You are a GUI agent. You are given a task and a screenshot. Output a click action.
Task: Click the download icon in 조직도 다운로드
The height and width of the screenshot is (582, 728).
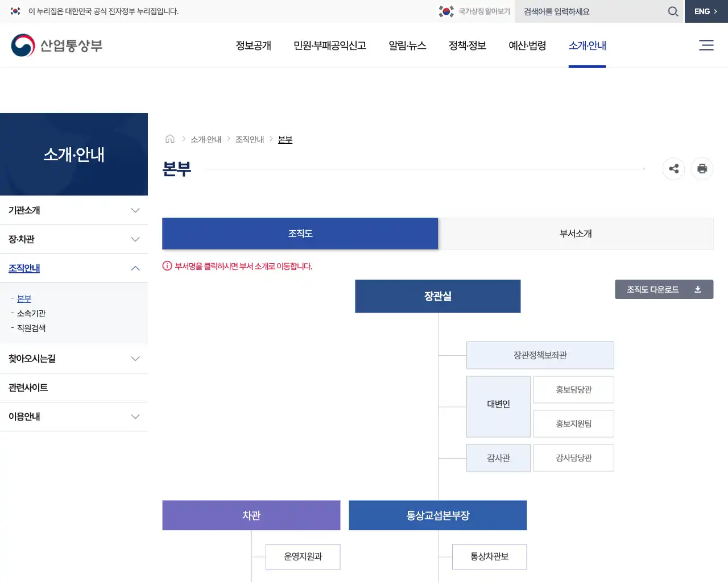[698, 289]
